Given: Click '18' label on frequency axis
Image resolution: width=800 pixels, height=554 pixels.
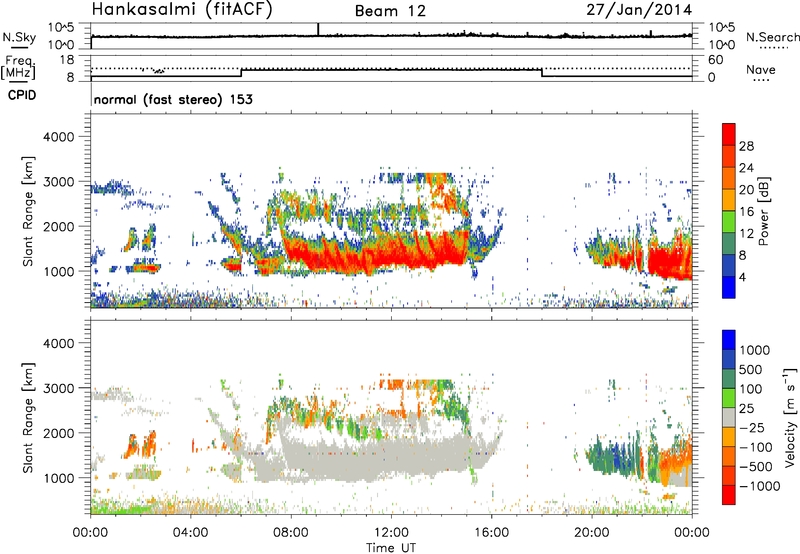Looking at the screenshot, I should click(67, 60).
